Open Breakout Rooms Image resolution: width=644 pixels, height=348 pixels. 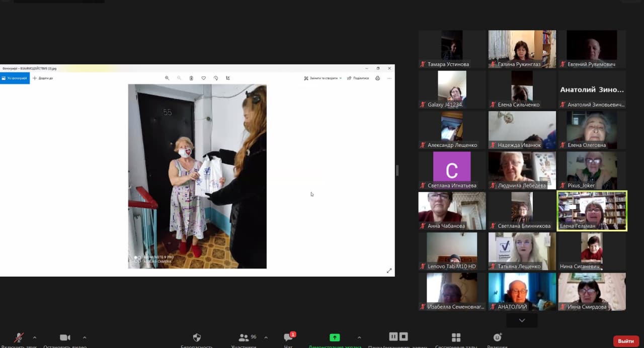coord(456,338)
